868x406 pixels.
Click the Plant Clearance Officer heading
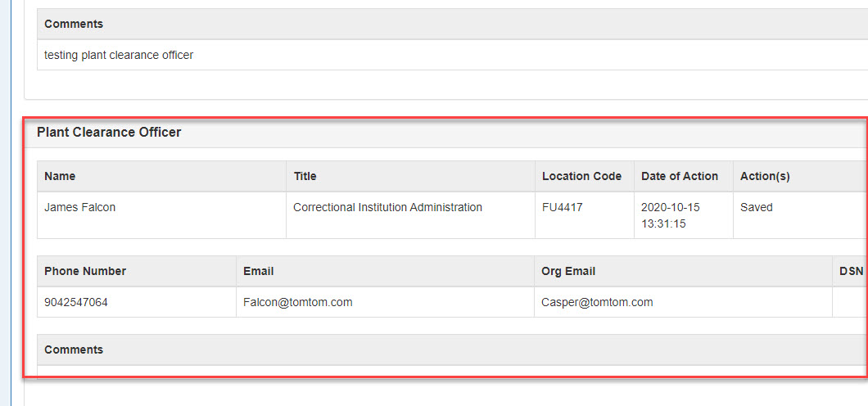coord(109,132)
